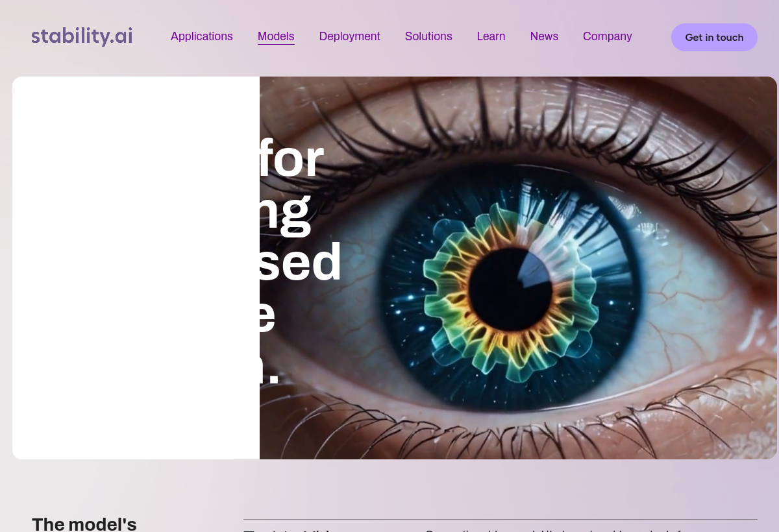Image resolution: width=779 pixels, height=532 pixels.
Task: Select "The model's" heading text
Action: [84, 524]
